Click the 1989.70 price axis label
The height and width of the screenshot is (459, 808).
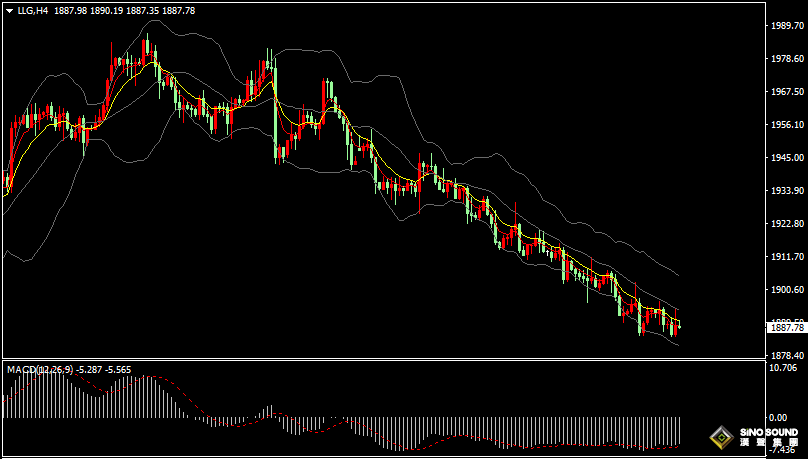click(785, 26)
